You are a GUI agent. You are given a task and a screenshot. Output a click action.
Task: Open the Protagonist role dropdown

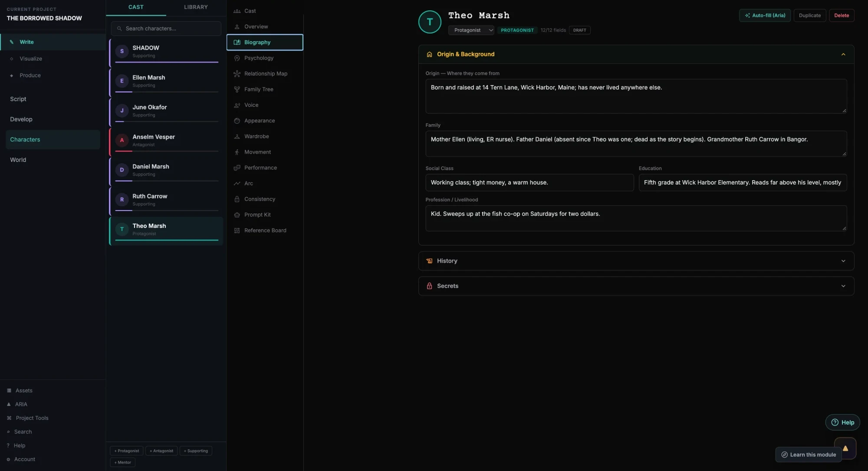[x=471, y=30]
